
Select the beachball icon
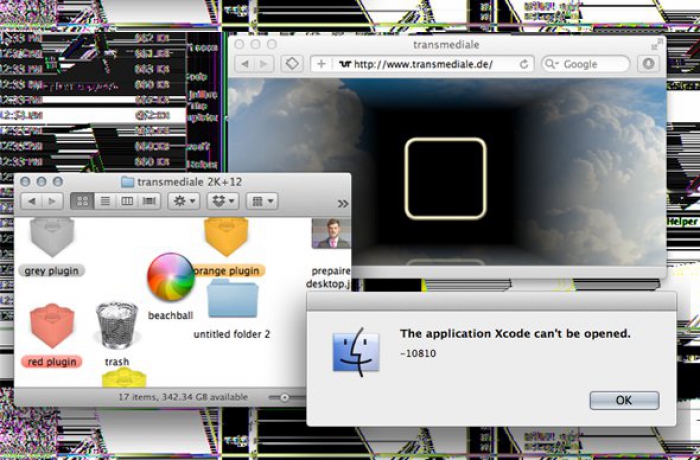point(171,277)
